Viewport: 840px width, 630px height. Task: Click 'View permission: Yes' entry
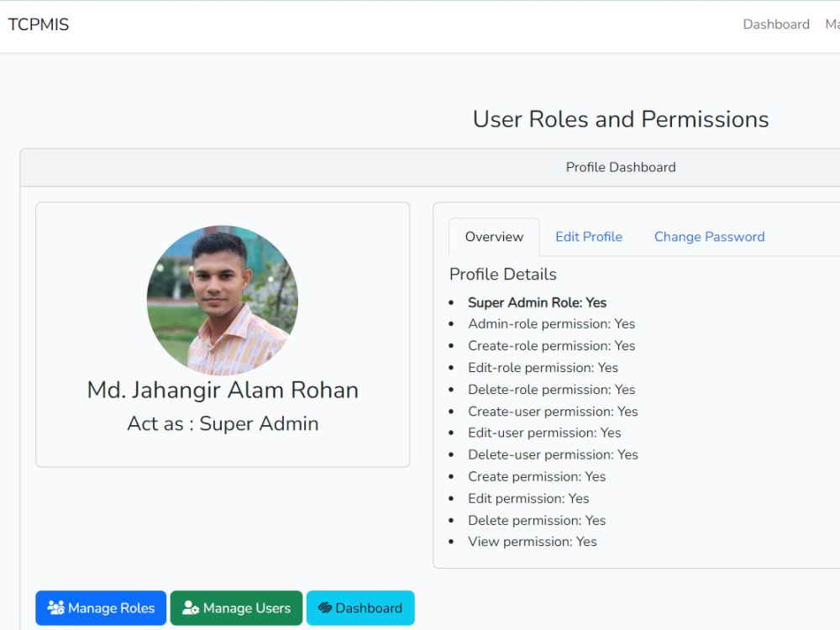point(532,542)
